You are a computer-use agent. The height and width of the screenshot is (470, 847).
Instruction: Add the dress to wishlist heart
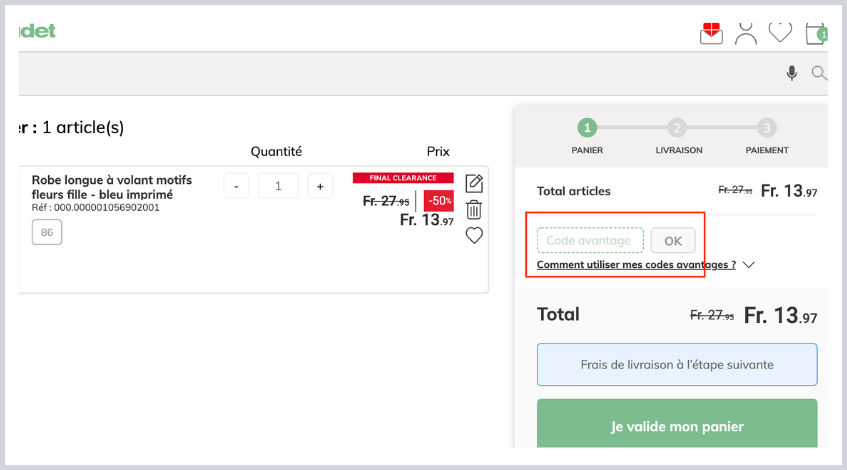(474, 236)
